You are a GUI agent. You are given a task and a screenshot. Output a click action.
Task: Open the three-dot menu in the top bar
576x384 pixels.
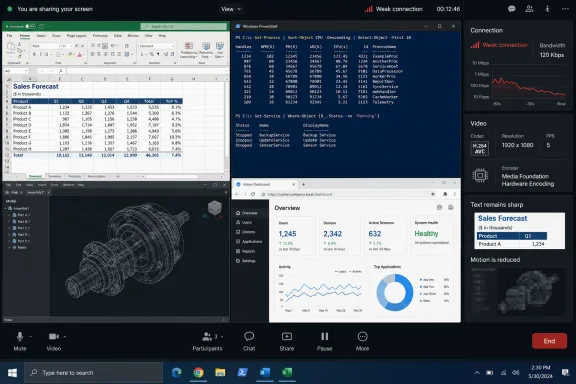[565, 9]
